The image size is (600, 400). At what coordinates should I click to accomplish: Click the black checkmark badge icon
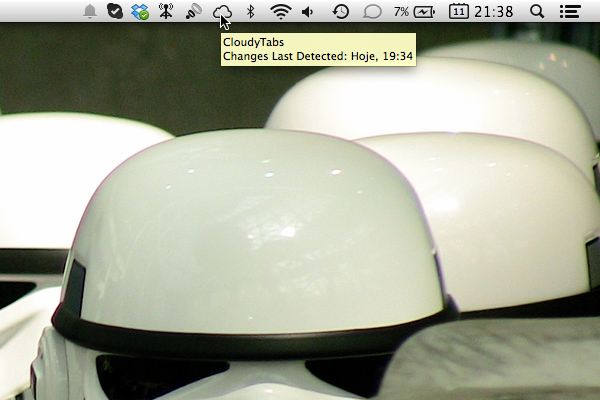(x=114, y=11)
